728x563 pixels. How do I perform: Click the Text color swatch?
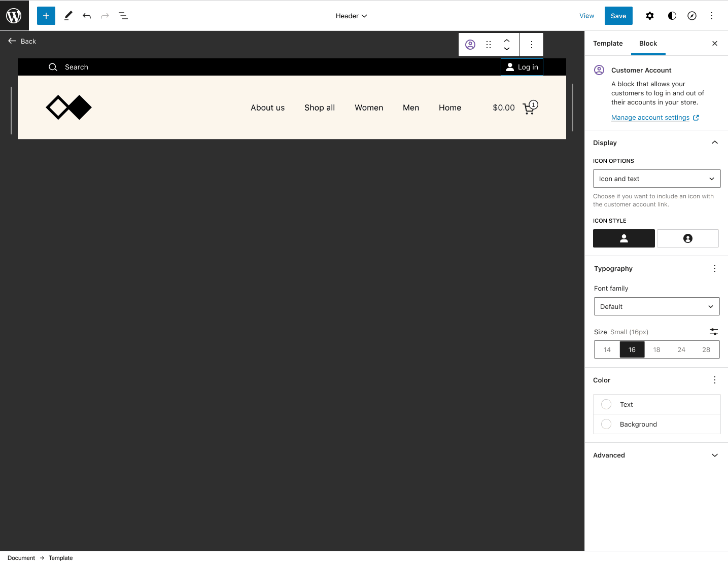coord(606,404)
